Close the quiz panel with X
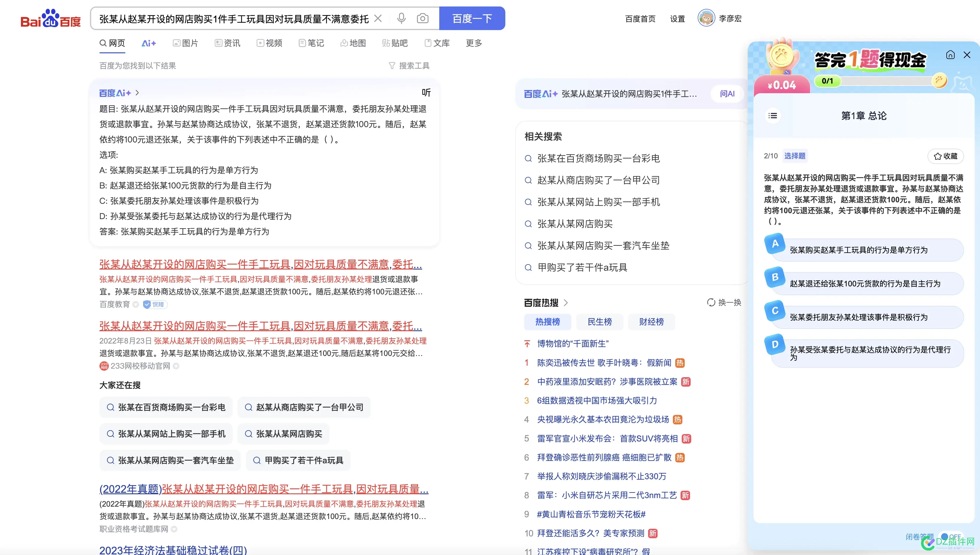The image size is (980, 555). [x=967, y=55]
